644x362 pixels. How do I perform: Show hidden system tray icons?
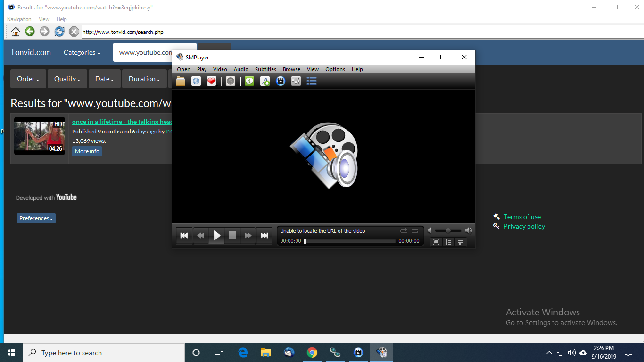click(x=549, y=353)
